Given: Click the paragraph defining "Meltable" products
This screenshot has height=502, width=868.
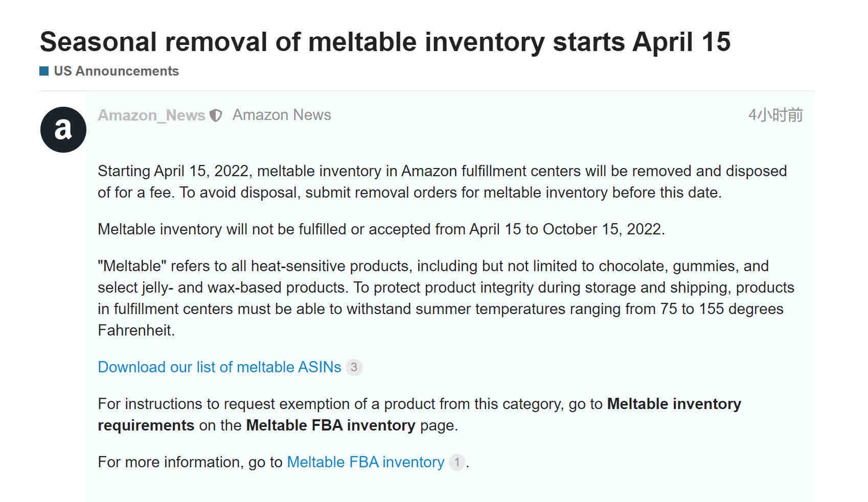Looking at the screenshot, I should tap(446, 298).
